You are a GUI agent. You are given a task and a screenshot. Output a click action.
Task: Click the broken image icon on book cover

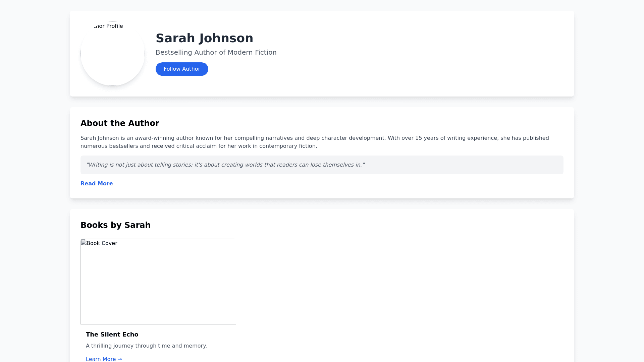tap(84, 243)
